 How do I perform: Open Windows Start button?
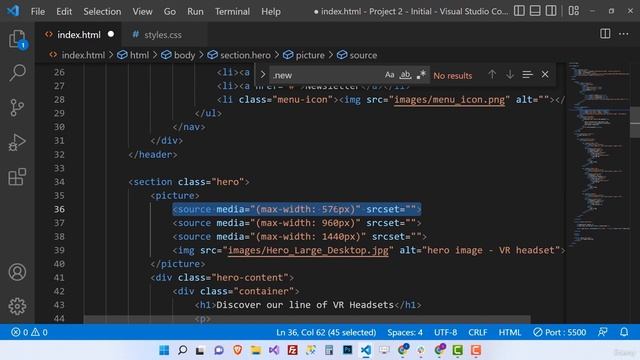tap(164, 350)
